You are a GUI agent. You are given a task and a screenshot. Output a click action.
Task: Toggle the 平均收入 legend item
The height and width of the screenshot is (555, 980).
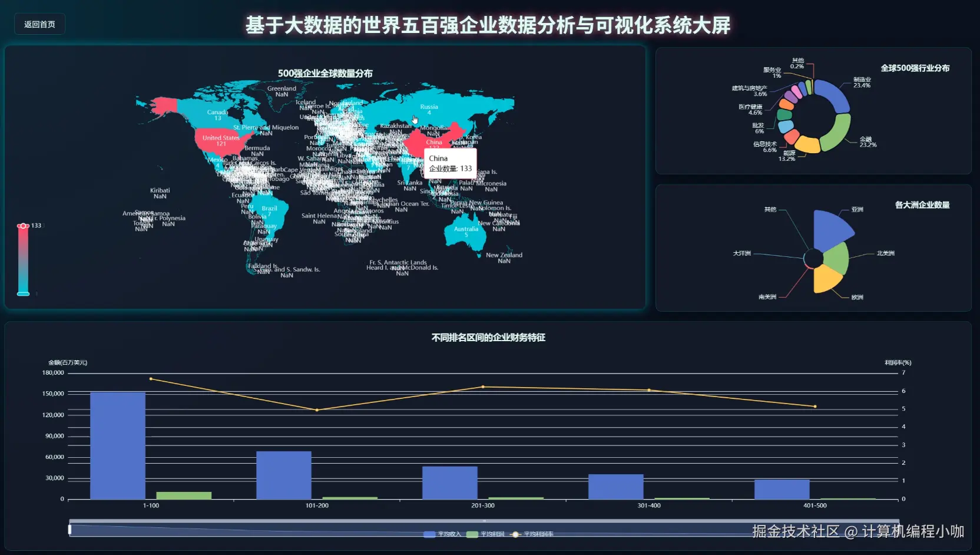[443, 534]
